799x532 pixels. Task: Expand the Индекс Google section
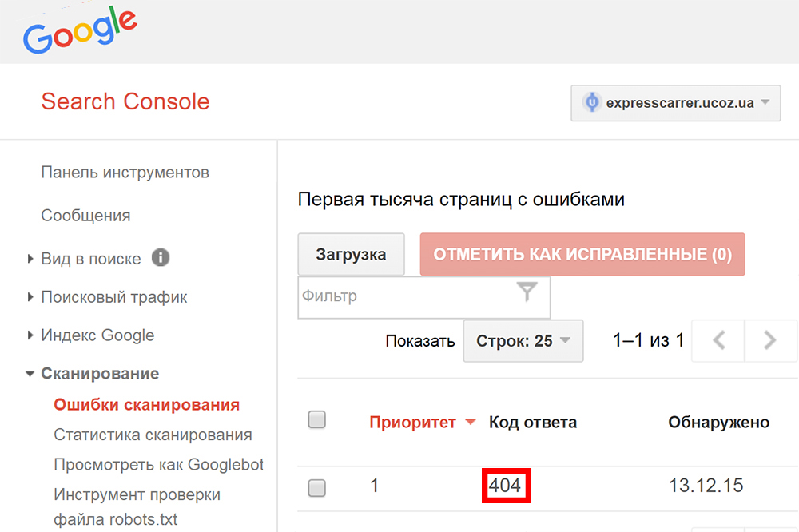point(97,335)
